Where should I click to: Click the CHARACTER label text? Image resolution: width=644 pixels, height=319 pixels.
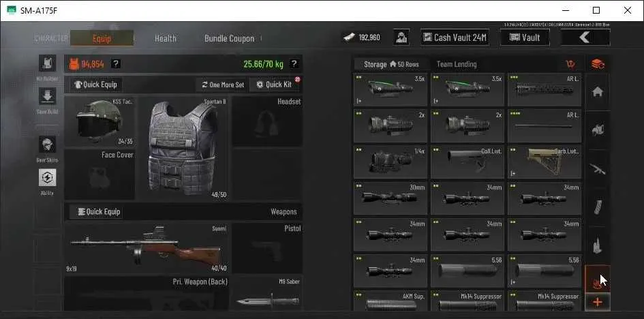(51, 39)
